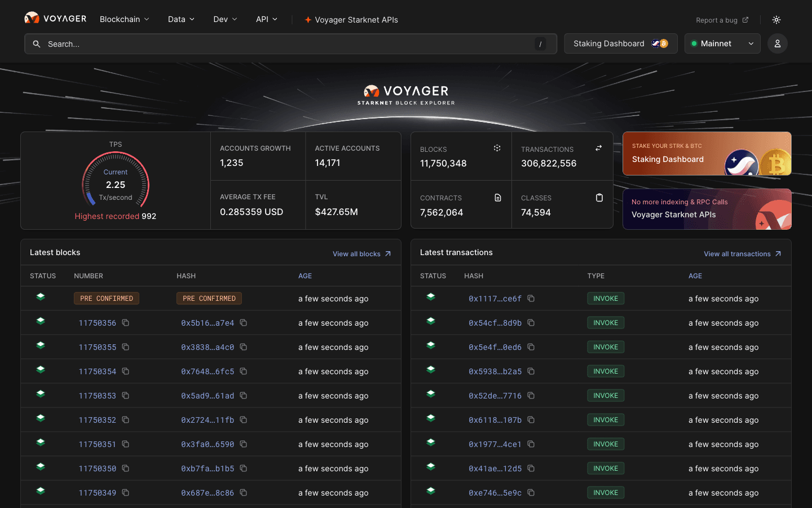Expand the API menu
Image resolution: width=812 pixels, height=508 pixels.
[267, 19]
